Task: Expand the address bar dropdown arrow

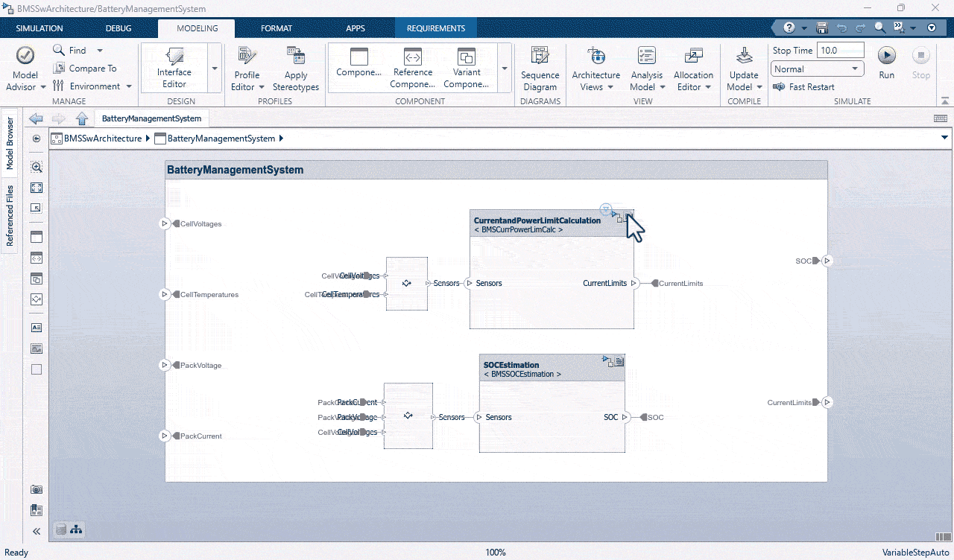Action: pos(945,138)
